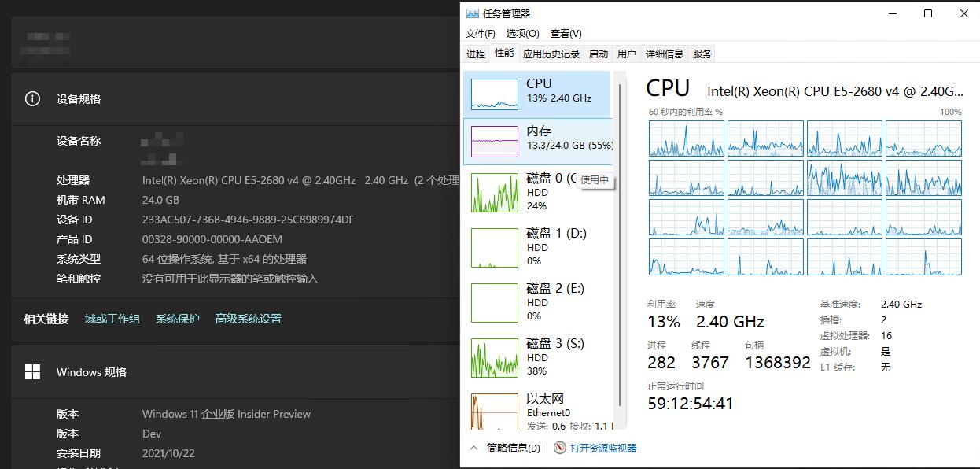
Task: Open the 文件(F) menu
Action: click(x=481, y=34)
